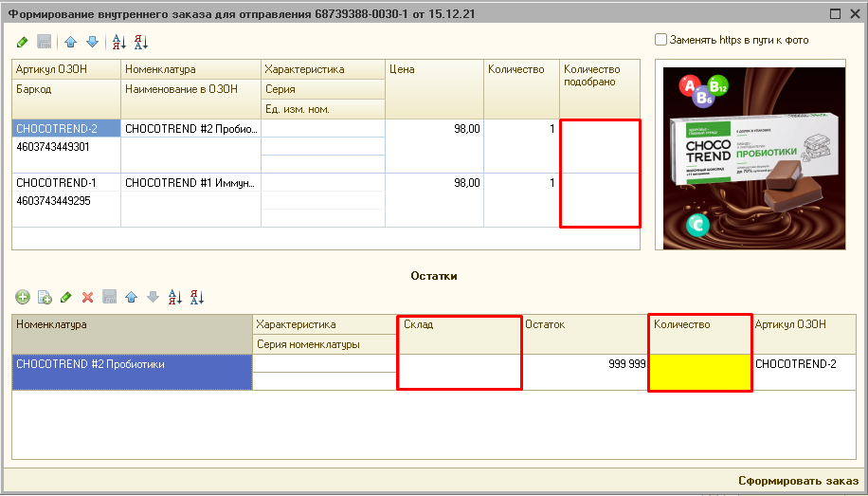Viewport: 868px width, 496px height.
Task: Click the yellow Количество cell in Остатки
Action: [x=699, y=373]
